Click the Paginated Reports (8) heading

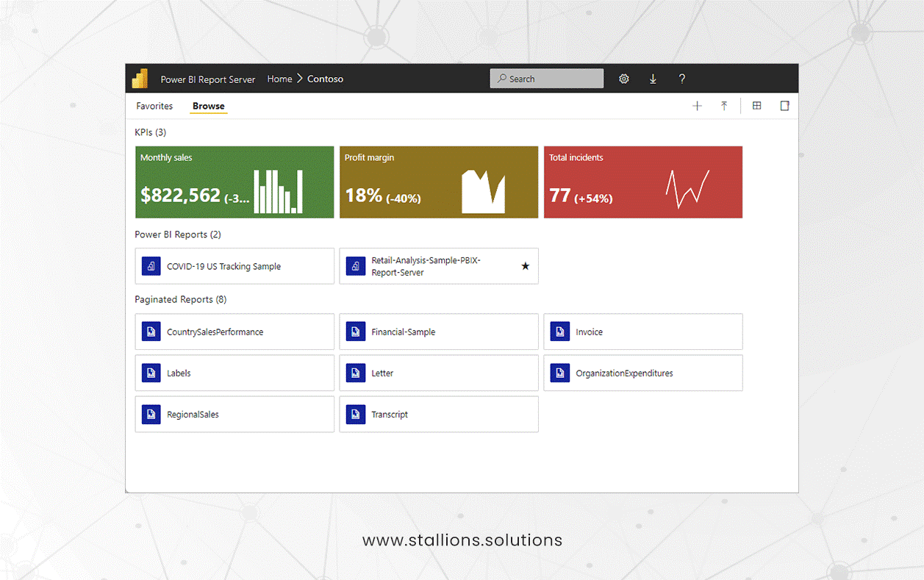(181, 300)
